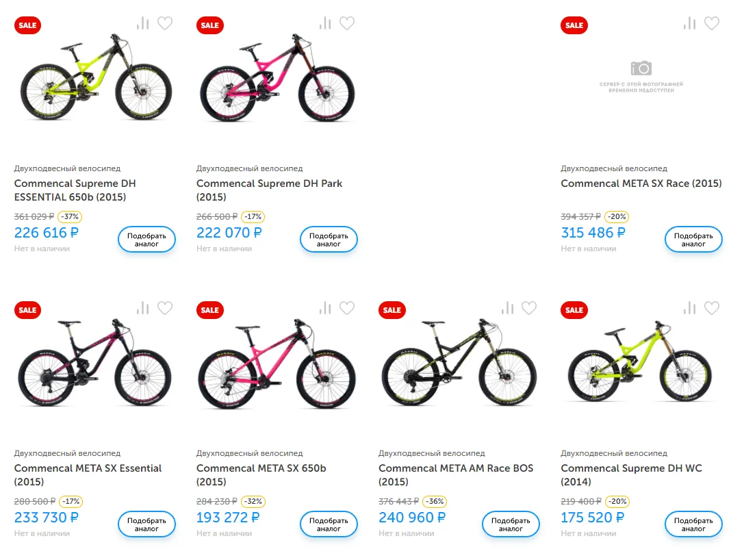Add Commencal Supreme DH ESSENTIAL to favorites heart
This screenshot has height=560, width=744.
click(x=165, y=24)
